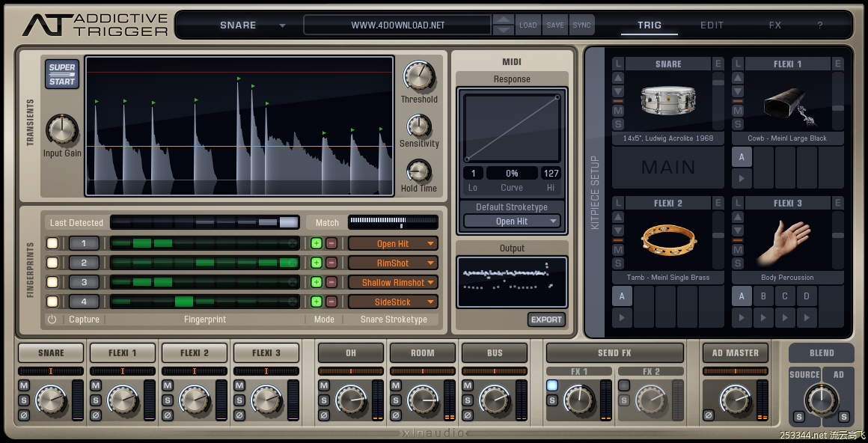Select sample slot D in FLEXI 3
This screenshot has width=868, height=443.
pos(807,296)
